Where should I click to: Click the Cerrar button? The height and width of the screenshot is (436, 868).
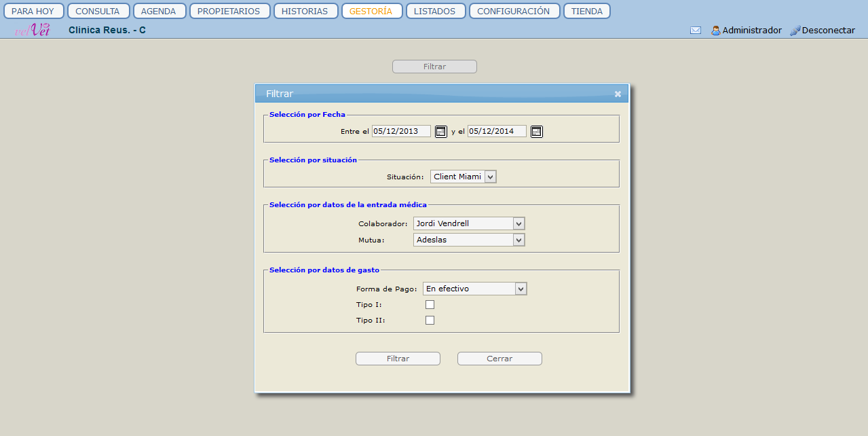pyautogui.click(x=499, y=359)
